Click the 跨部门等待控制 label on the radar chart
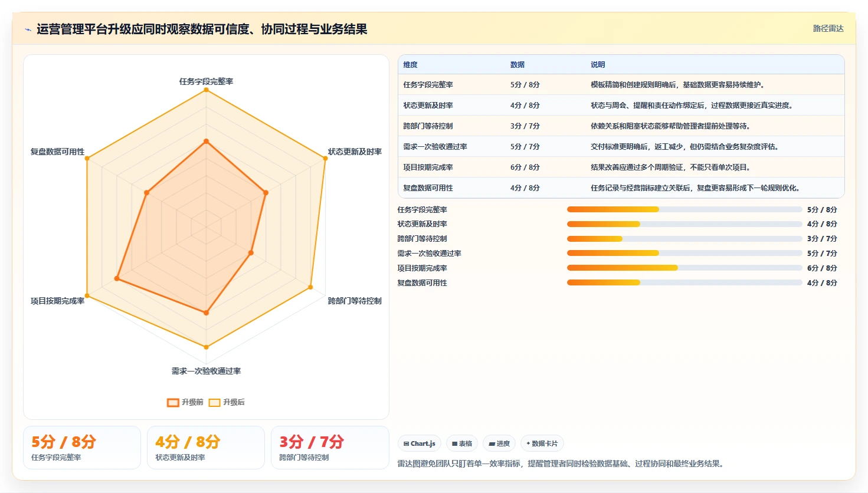This screenshot has height=493, width=868. point(355,301)
